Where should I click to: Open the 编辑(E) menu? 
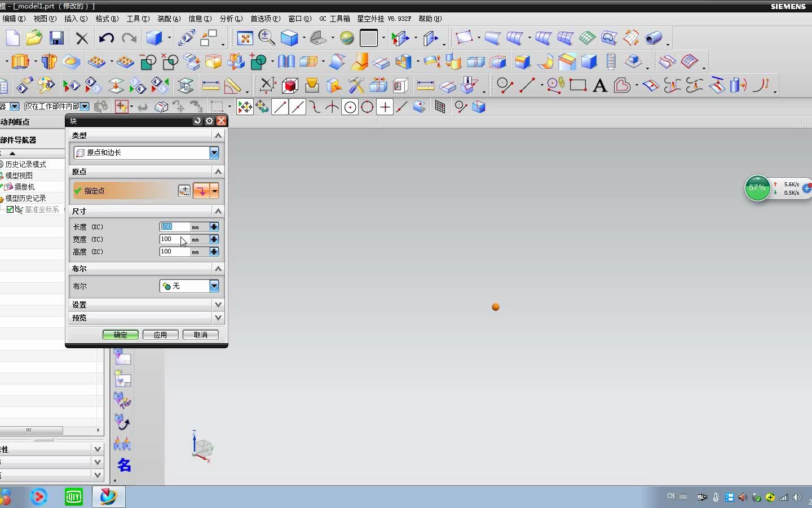coord(14,19)
